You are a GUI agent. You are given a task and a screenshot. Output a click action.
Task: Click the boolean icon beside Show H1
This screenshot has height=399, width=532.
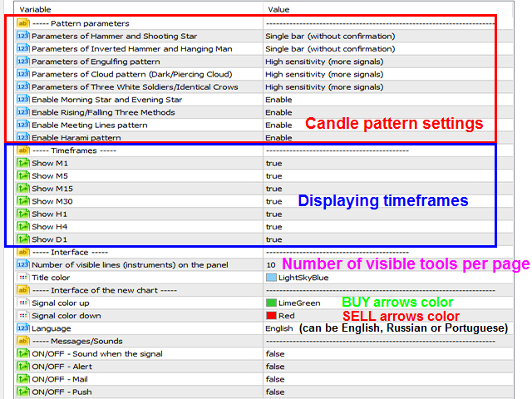tap(22, 214)
